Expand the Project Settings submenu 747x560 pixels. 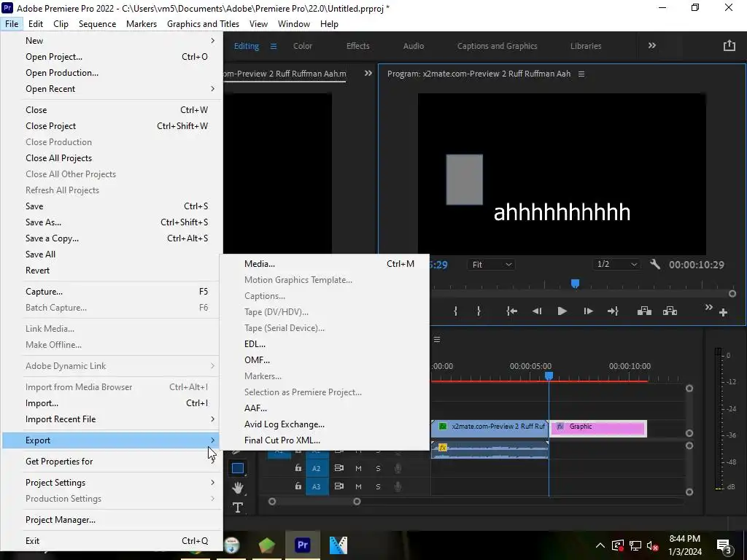(112, 483)
